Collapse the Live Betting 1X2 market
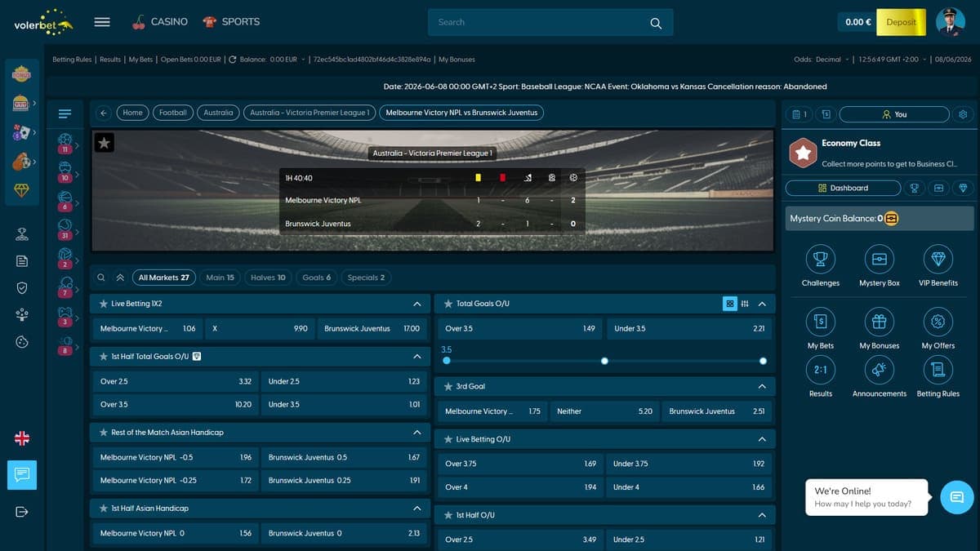 [x=417, y=304]
